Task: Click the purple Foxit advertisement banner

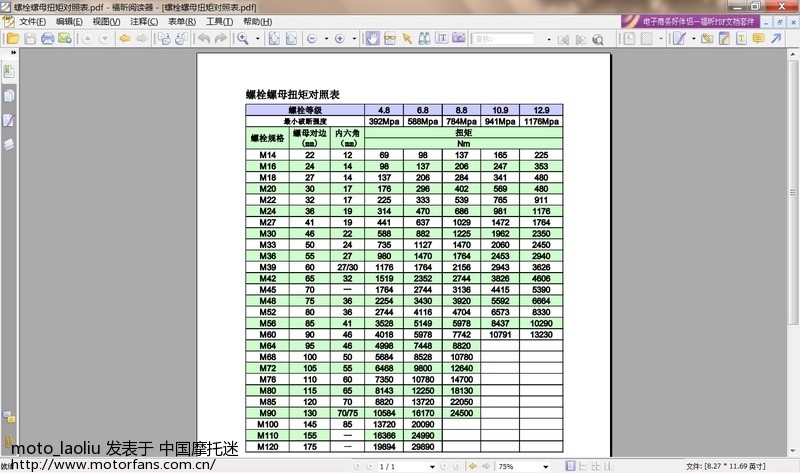Action: click(690, 21)
